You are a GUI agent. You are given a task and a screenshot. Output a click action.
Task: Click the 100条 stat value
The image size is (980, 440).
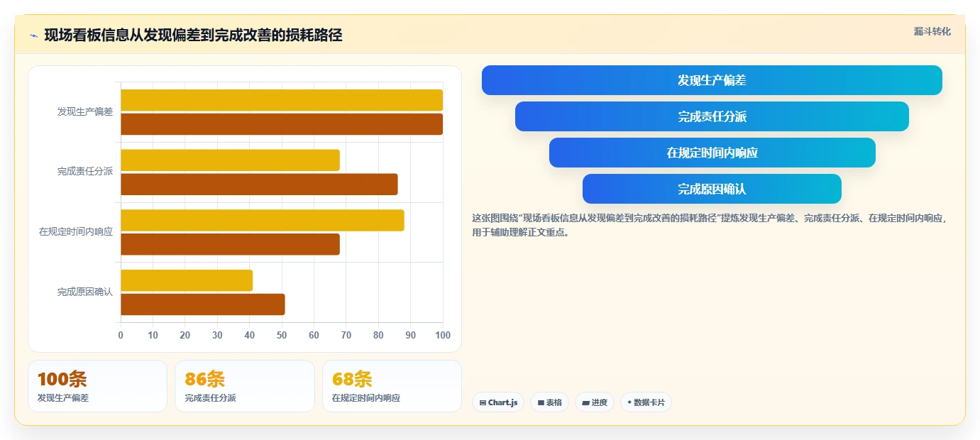point(62,380)
